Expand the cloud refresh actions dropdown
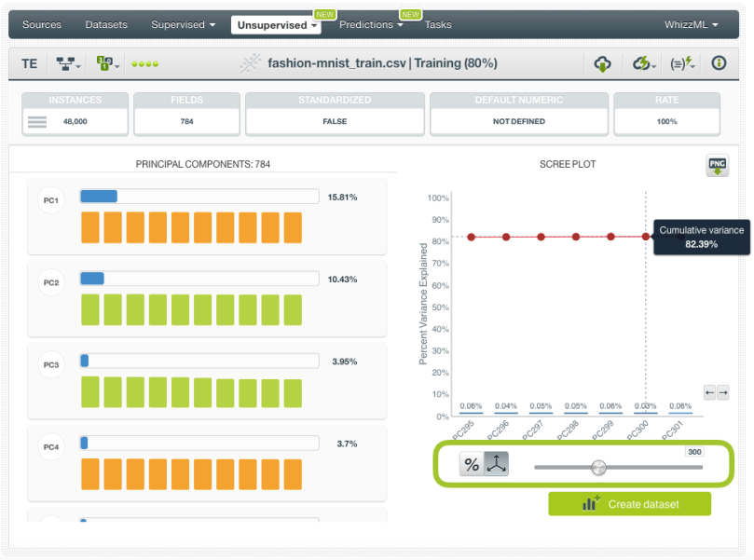754x560 pixels. [644, 63]
